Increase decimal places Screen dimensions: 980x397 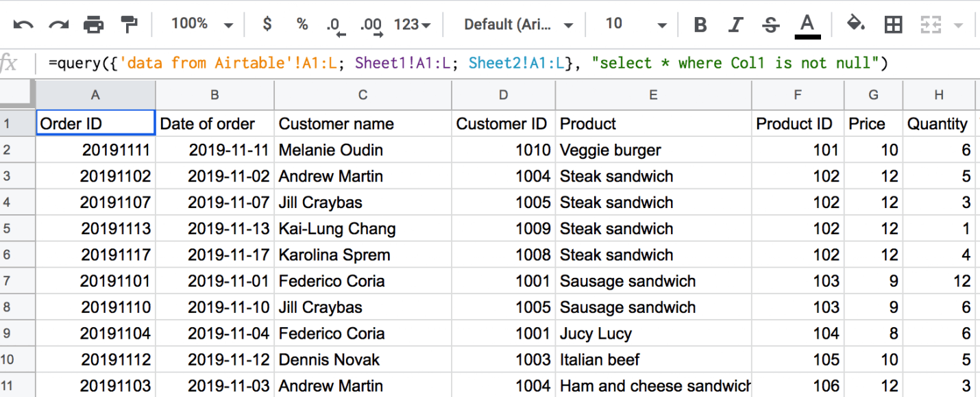[x=371, y=26]
